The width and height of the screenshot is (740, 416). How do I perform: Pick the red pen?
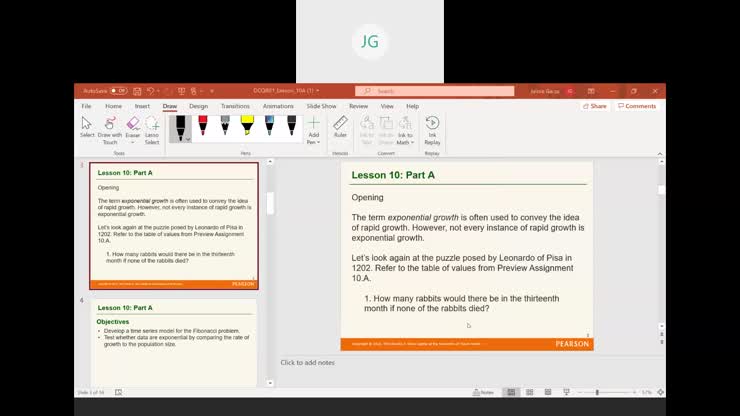[x=203, y=125]
